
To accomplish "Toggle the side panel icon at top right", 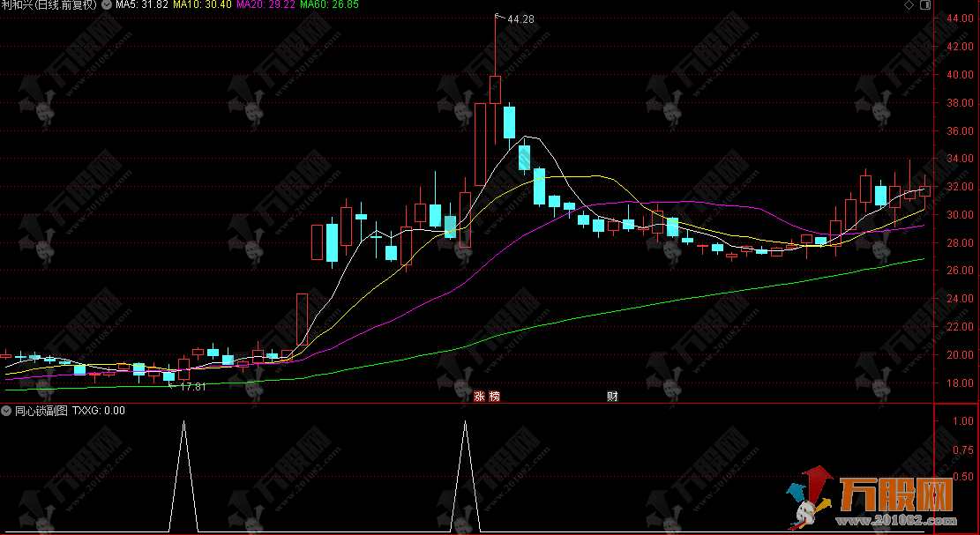I will pos(925,5).
